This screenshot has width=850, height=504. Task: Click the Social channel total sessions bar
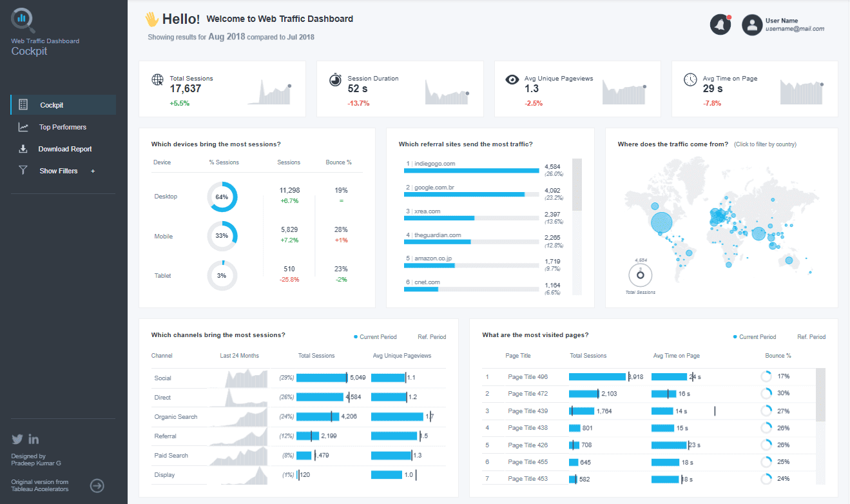tap(322, 378)
